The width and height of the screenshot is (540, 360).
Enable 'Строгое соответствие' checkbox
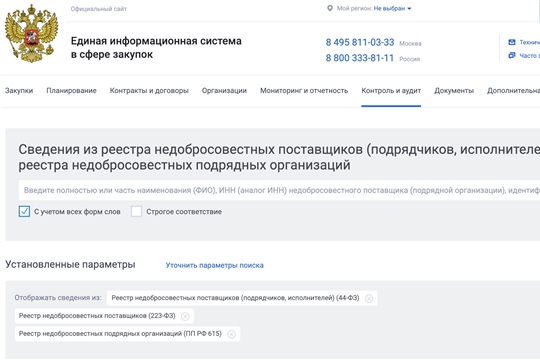pyautogui.click(x=136, y=212)
